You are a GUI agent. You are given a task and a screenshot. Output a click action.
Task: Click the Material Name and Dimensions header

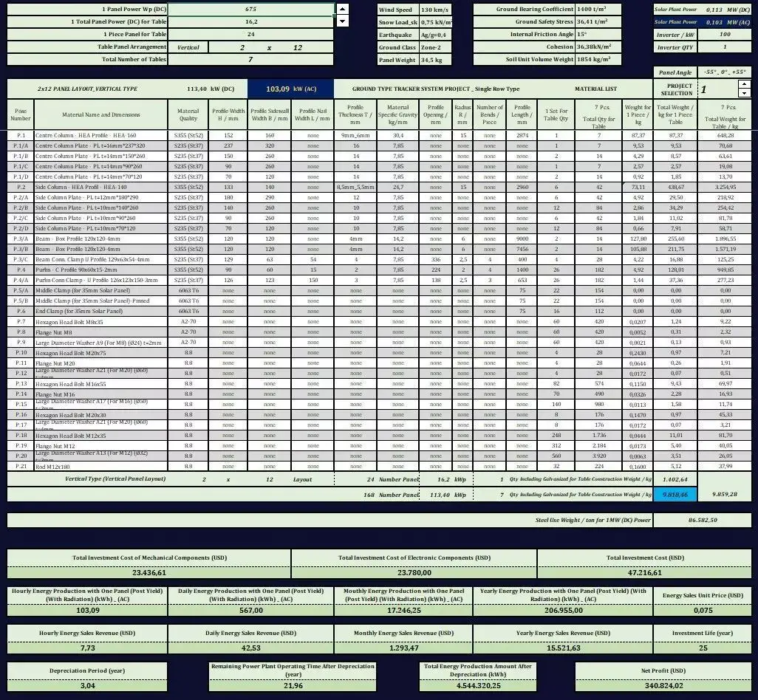point(100,114)
